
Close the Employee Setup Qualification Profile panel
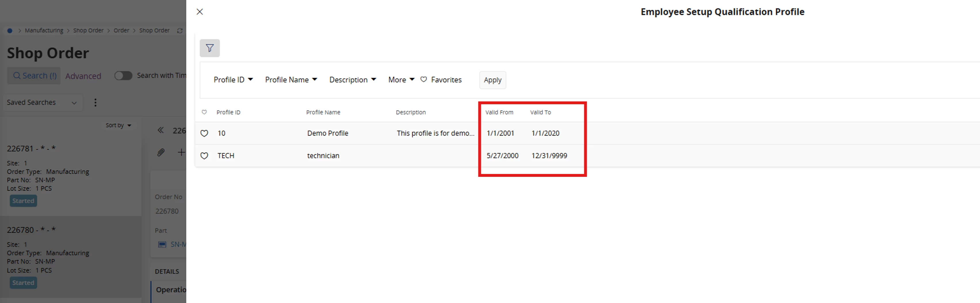click(200, 12)
